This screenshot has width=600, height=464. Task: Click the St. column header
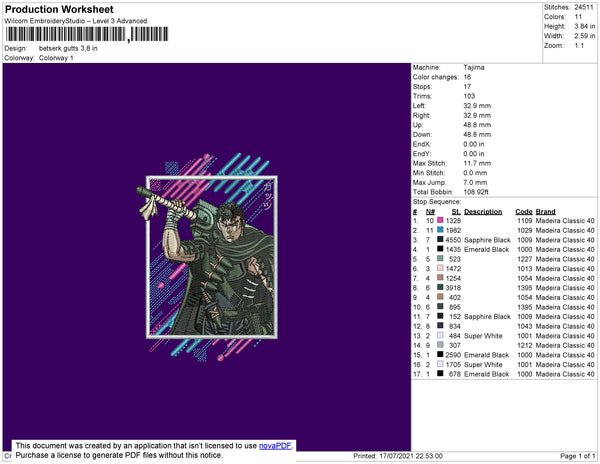[456, 212]
